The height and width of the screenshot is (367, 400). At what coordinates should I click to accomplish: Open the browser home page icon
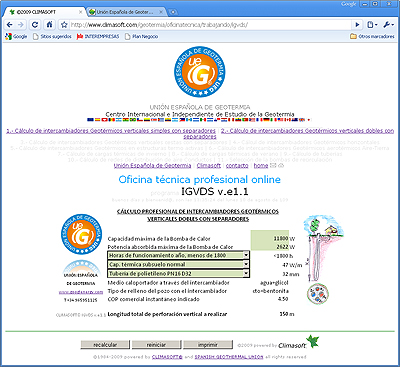point(49,25)
